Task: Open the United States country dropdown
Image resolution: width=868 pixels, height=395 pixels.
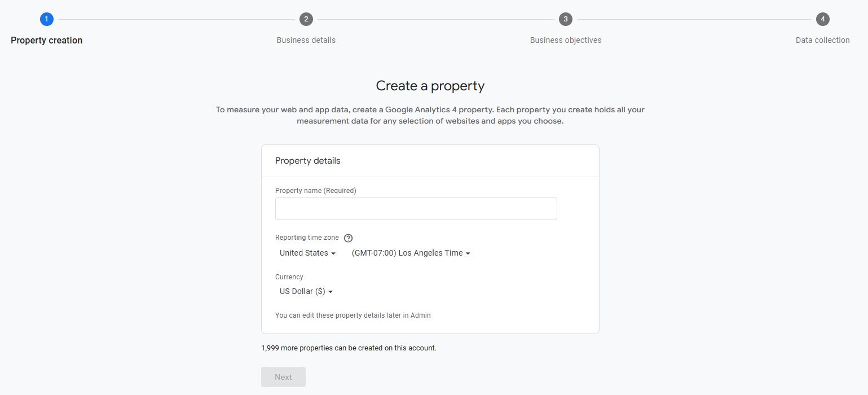Action: click(x=307, y=253)
